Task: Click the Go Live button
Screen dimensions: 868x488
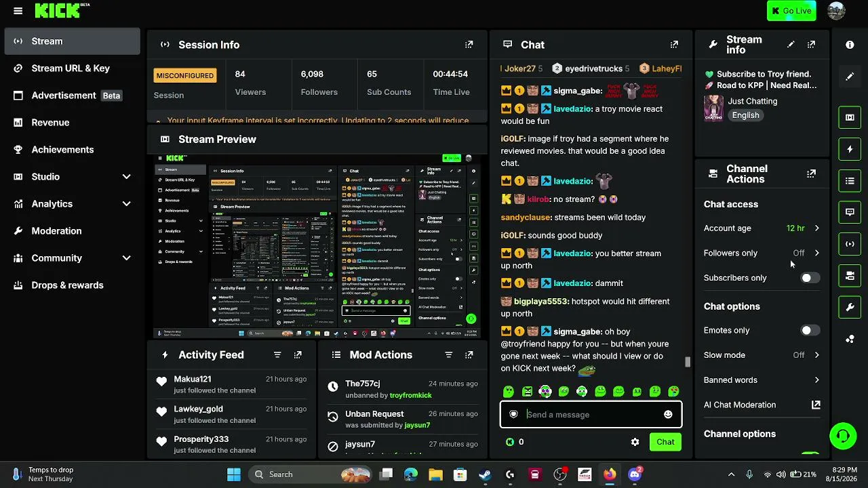Action: [791, 11]
